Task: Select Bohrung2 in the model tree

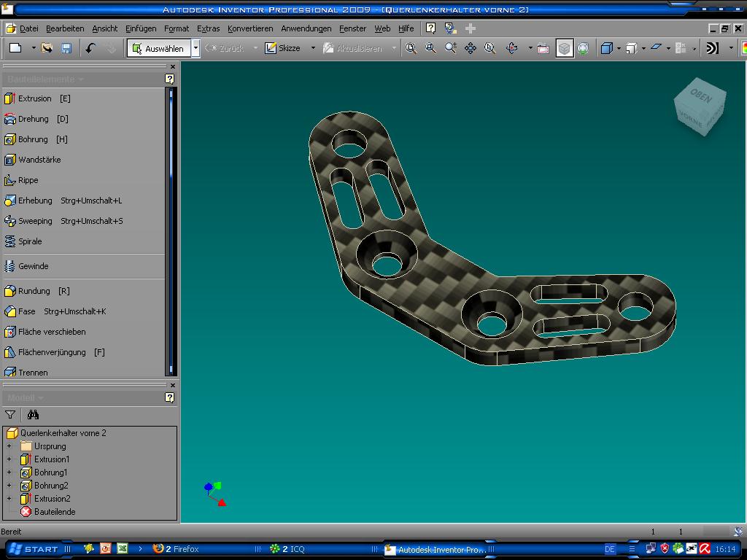Action: 50,486
